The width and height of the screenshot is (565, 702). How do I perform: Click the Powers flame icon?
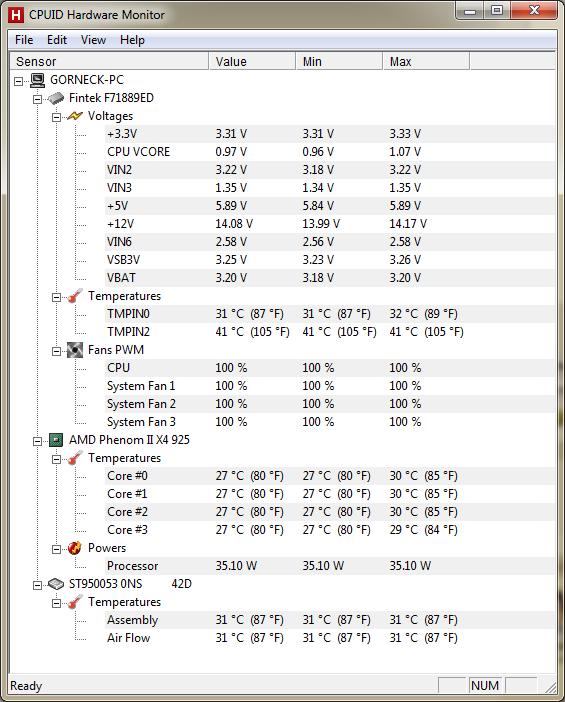pos(75,548)
